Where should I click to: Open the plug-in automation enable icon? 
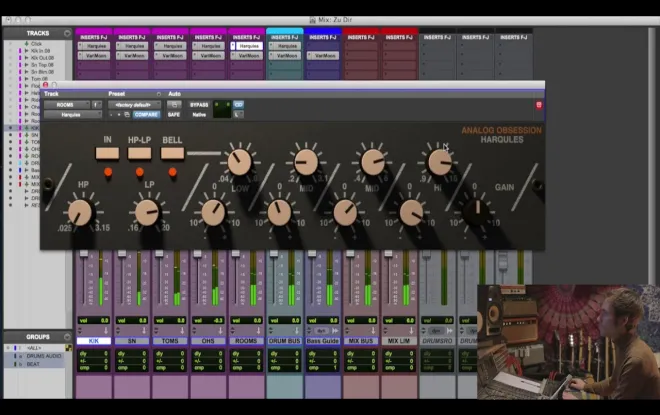(x=174, y=105)
